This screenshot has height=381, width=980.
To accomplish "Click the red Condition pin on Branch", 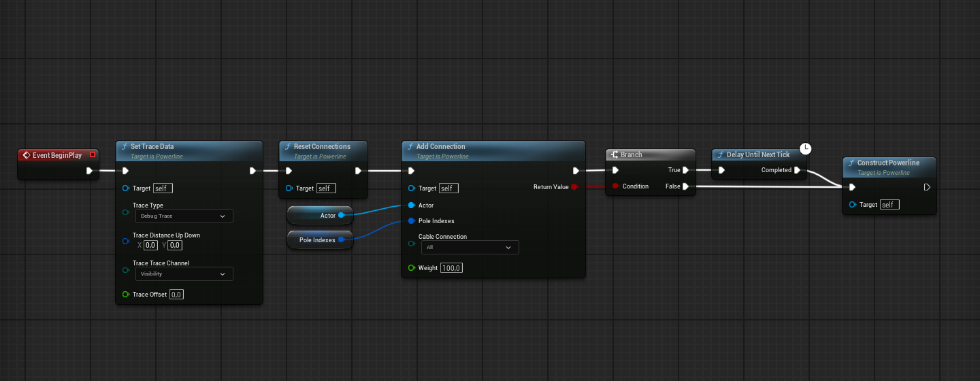I will point(616,186).
